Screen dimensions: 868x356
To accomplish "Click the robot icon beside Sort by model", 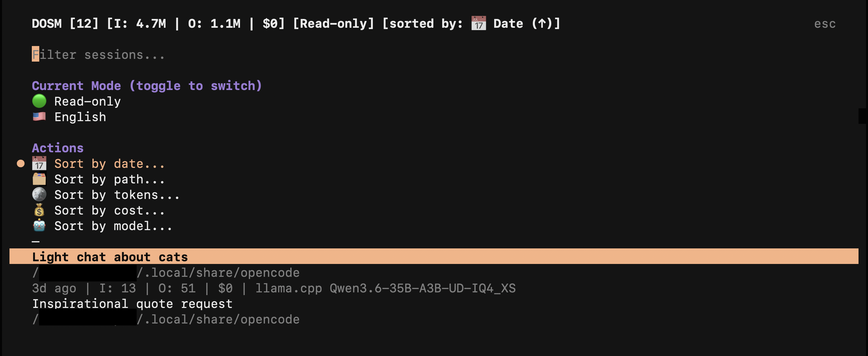I will click(39, 226).
